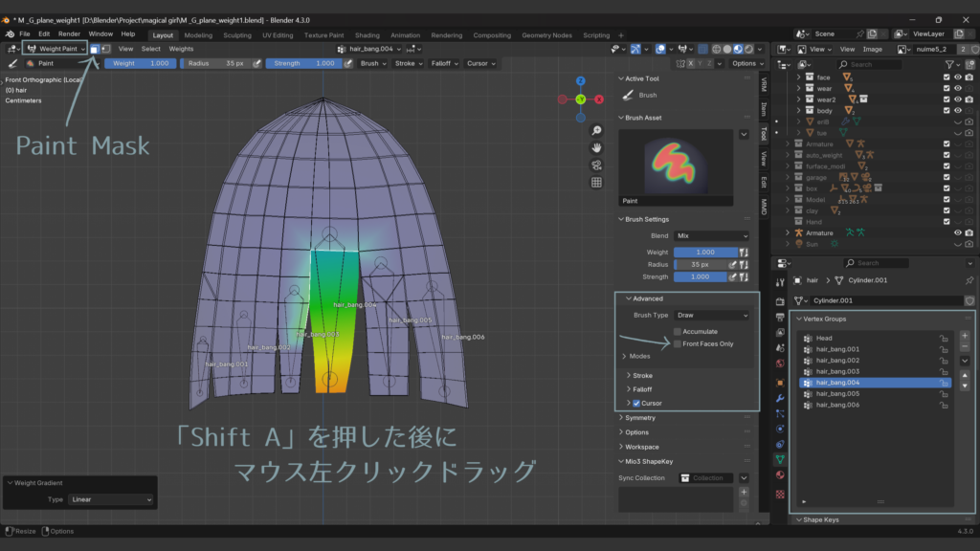Select hair_bang.002 vertex group
980x551 pixels.
pyautogui.click(x=837, y=360)
